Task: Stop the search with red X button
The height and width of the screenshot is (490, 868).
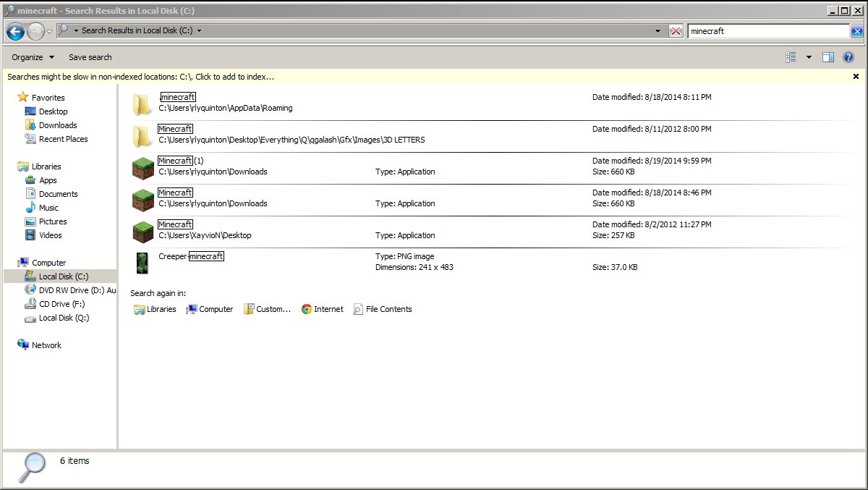Action: click(676, 31)
